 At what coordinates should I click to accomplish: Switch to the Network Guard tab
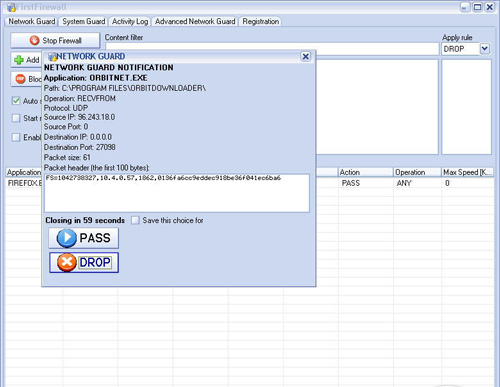[32, 21]
